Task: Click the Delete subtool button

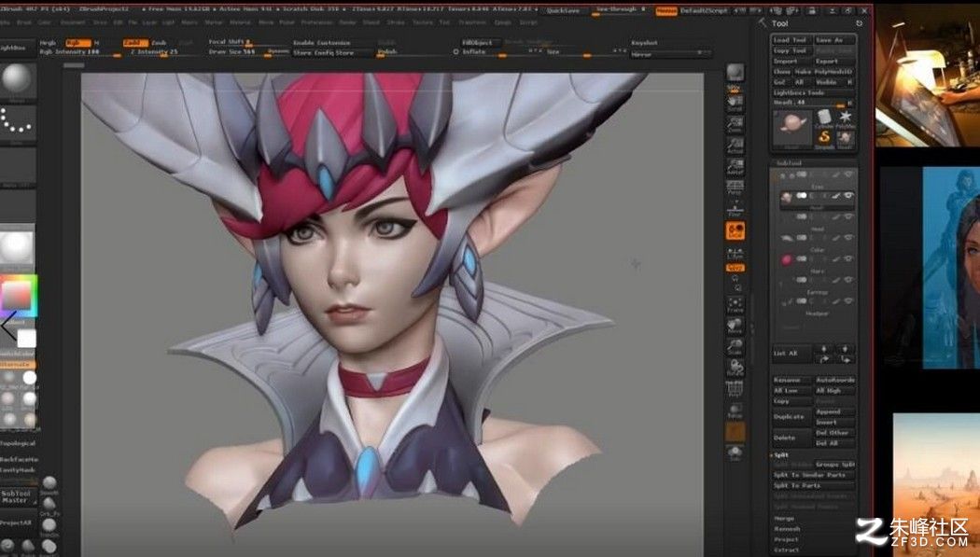Action: 791,438
